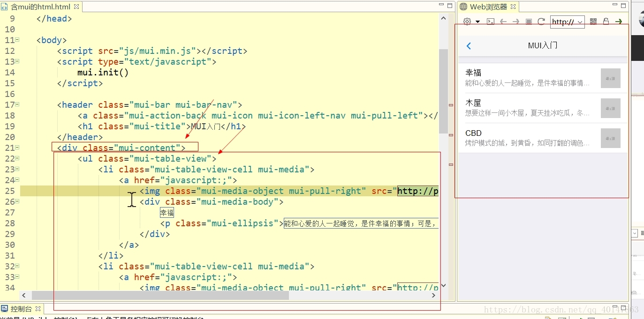
Task: Fold the ul mui-table-view on line 22
Action: [17, 158]
